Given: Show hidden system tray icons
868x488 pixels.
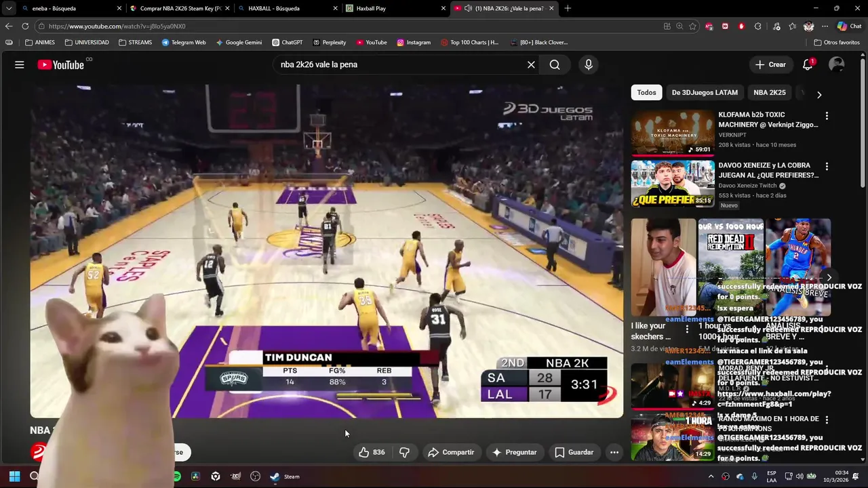Looking at the screenshot, I should point(711,476).
